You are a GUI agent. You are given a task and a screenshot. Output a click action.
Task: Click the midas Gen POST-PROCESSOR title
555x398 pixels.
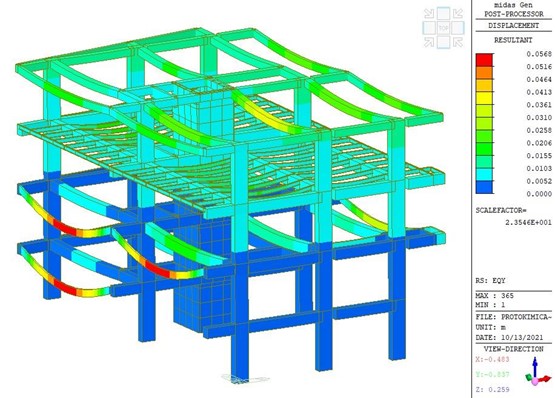(514, 10)
